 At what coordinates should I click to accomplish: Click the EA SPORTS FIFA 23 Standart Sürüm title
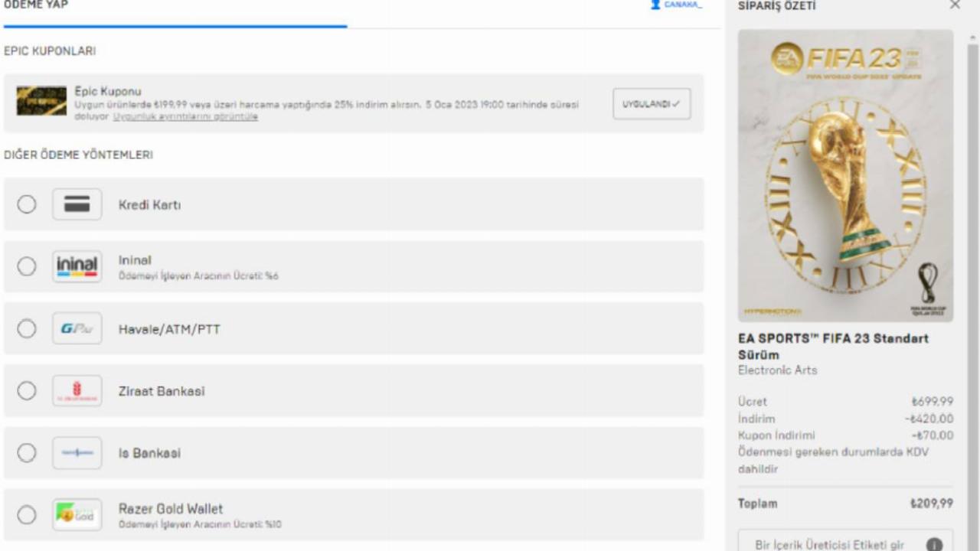click(833, 346)
